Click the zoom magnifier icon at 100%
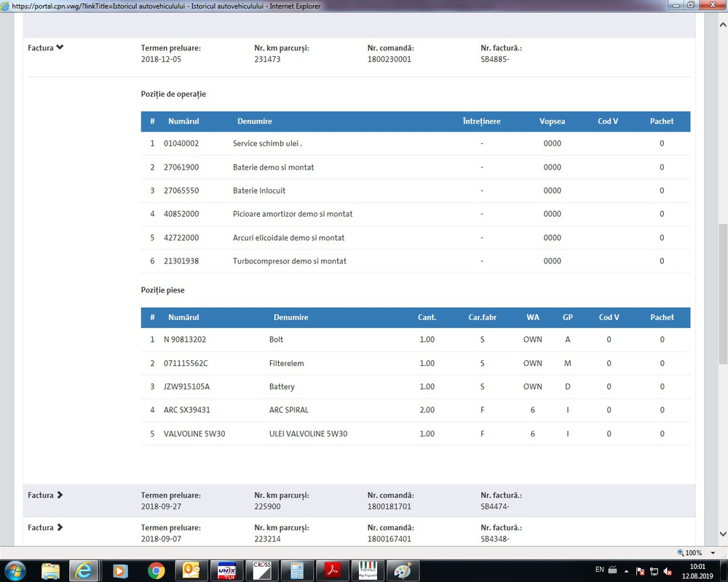The image size is (728, 582). 681,553
